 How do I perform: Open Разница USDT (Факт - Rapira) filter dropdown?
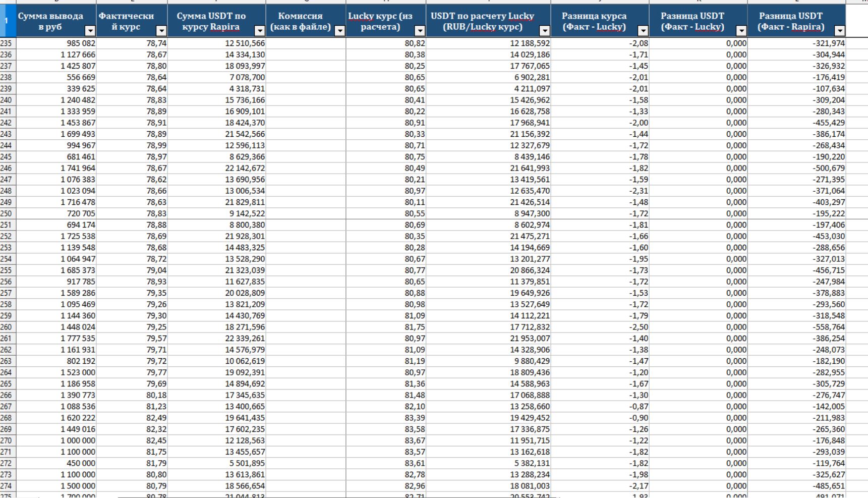coord(840,31)
